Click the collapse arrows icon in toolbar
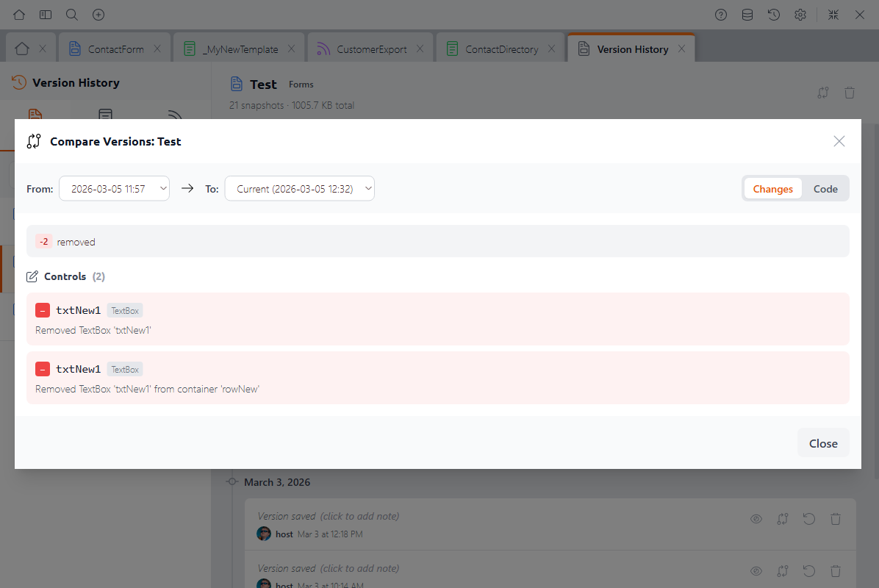This screenshot has height=588, width=879. click(x=833, y=15)
